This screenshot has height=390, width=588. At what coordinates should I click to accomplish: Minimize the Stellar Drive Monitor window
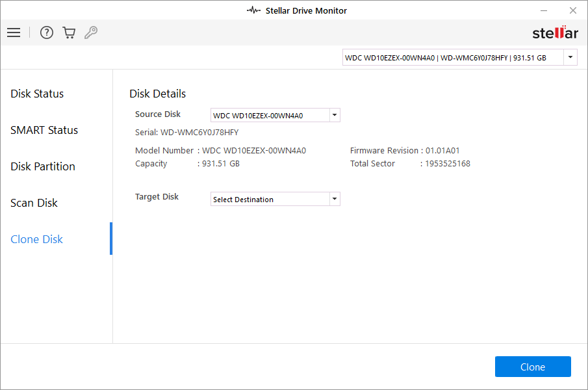[543, 10]
